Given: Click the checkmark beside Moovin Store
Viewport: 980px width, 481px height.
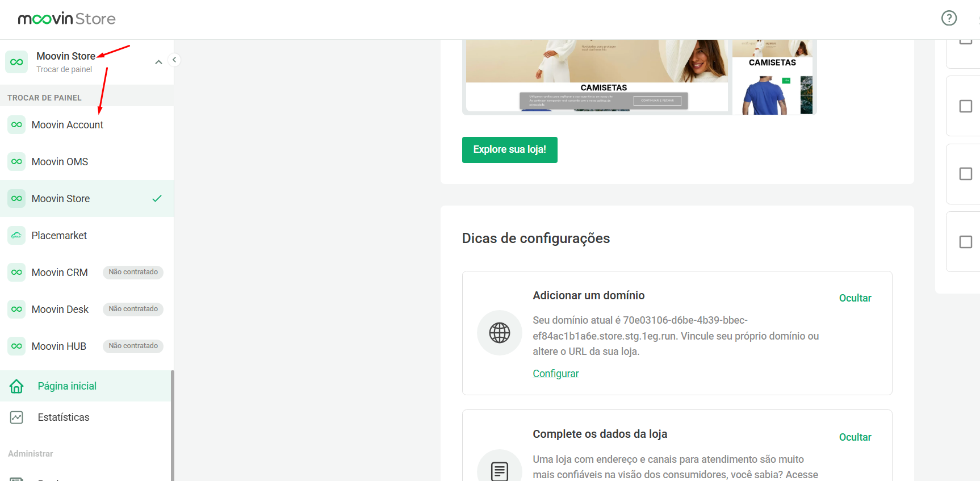Looking at the screenshot, I should point(157,198).
